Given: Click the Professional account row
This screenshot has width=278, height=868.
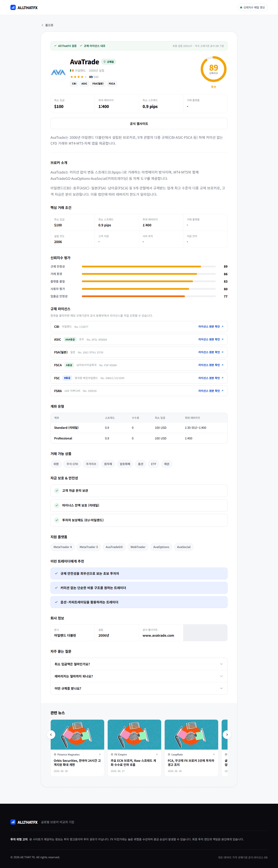Looking at the screenshot, I should coord(139,438).
